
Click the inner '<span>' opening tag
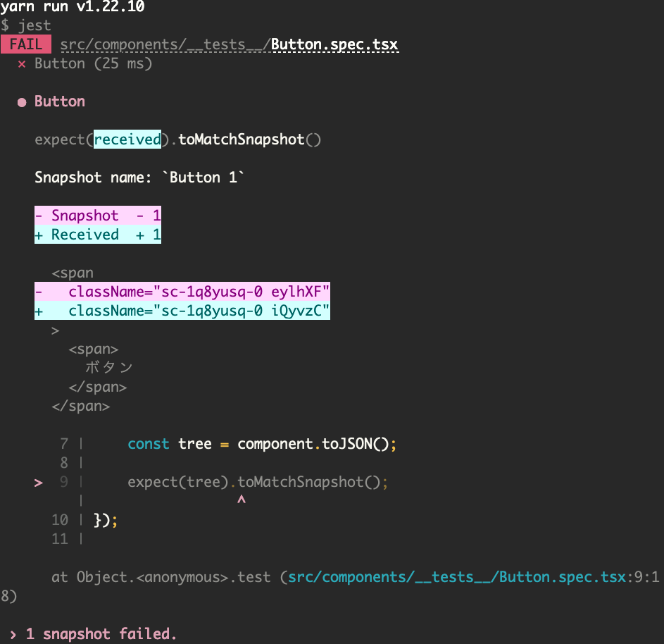94,349
